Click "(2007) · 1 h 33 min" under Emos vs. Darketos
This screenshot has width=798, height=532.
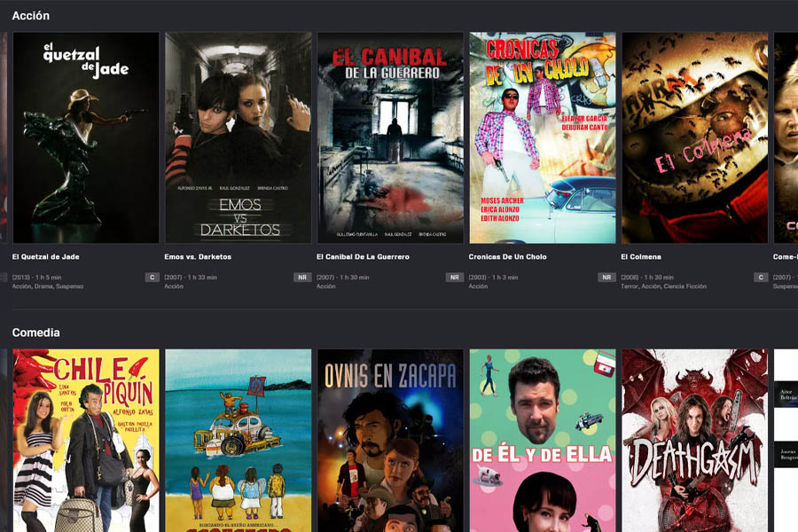[x=191, y=278]
